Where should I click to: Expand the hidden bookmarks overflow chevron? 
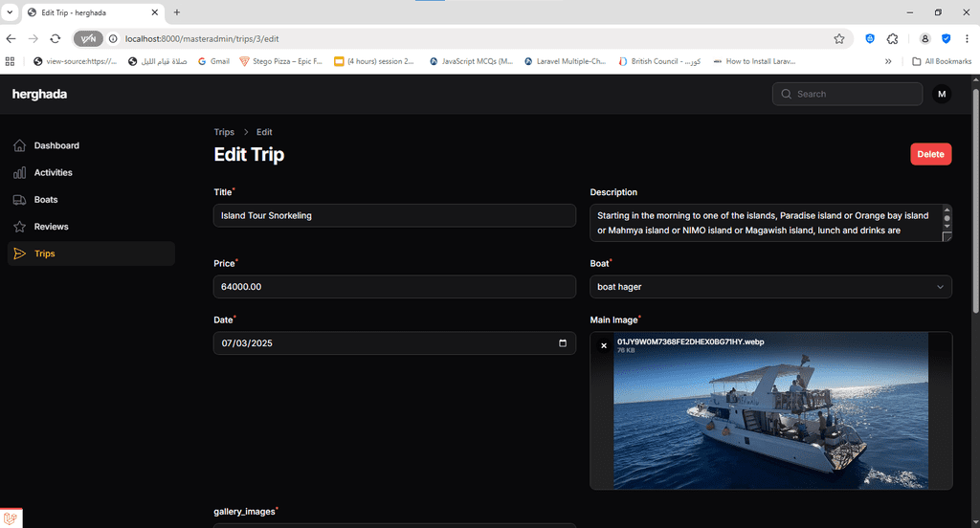pyautogui.click(x=888, y=61)
